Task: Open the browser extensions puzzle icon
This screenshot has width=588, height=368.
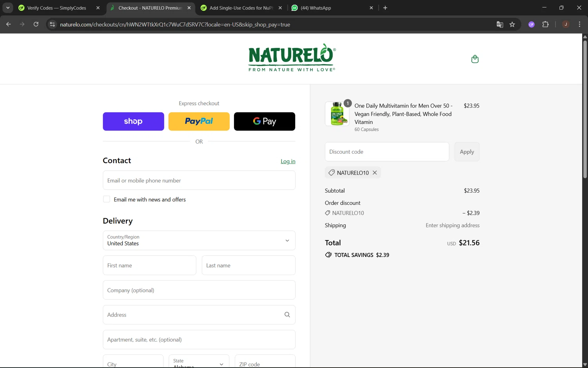Action: (x=545, y=24)
